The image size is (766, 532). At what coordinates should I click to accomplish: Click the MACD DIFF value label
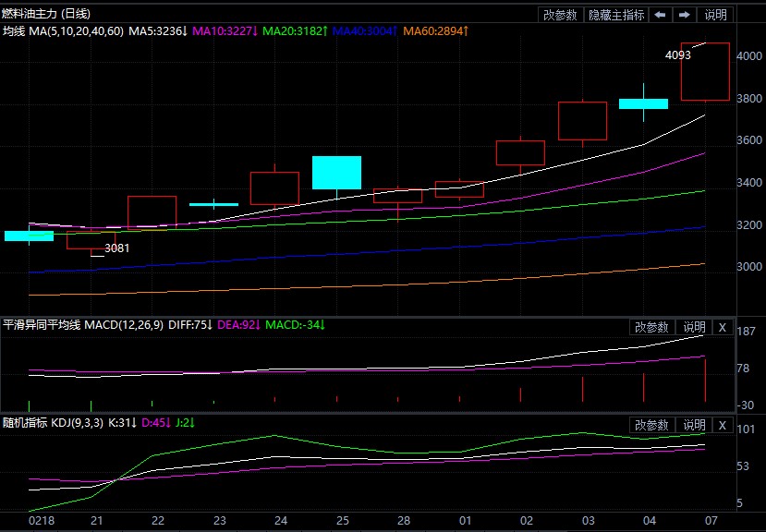190,325
